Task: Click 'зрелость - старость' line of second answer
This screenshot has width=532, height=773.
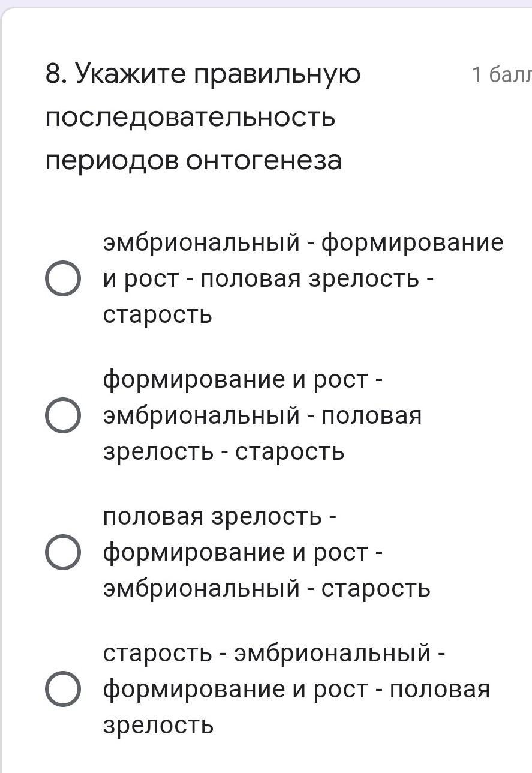Action: 223,451
